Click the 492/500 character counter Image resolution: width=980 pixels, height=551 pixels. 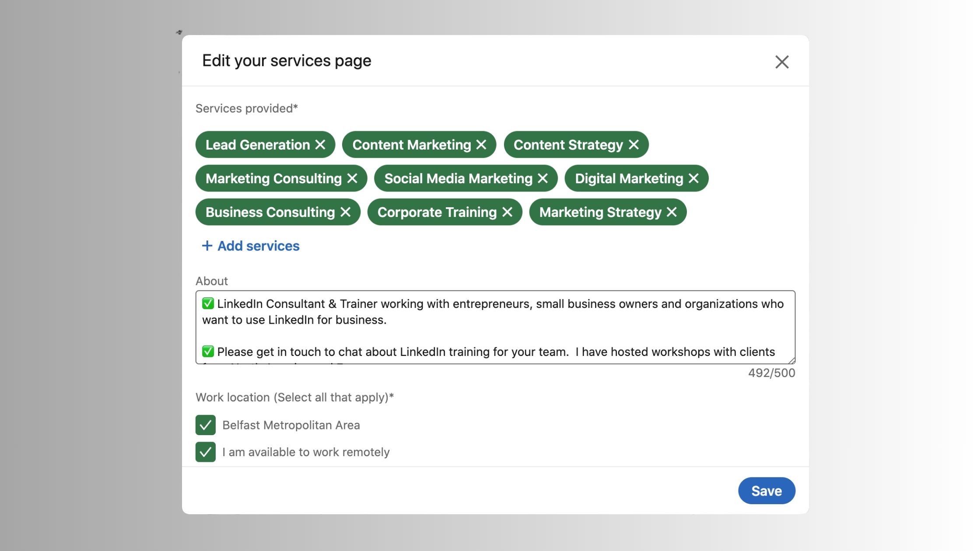(x=771, y=373)
